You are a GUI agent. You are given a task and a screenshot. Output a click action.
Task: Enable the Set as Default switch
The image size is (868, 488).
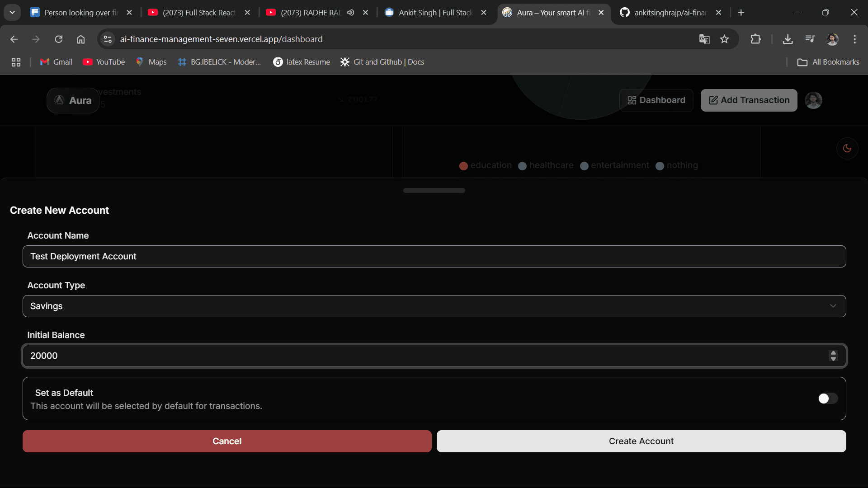click(x=828, y=399)
